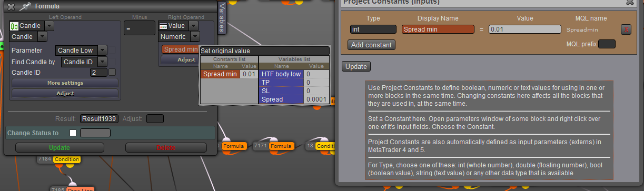Click the 0.01 Value field in Project Constants
The width and height of the screenshot is (644, 191).
pos(524,29)
